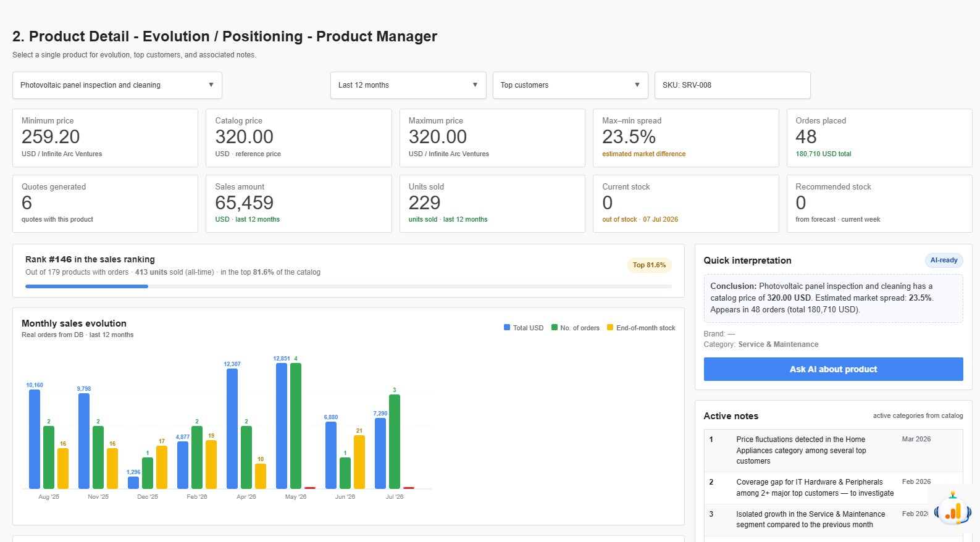Image resolution: width=980 pixels, height=542 pixels.
Task: Click the Ask AI about product button
Action: click(833, 369)
